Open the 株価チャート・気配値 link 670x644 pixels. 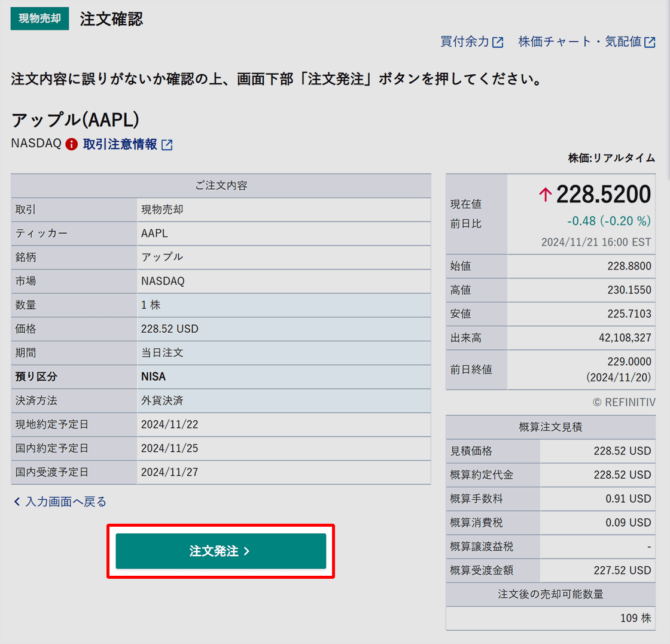tap(587, 42)
